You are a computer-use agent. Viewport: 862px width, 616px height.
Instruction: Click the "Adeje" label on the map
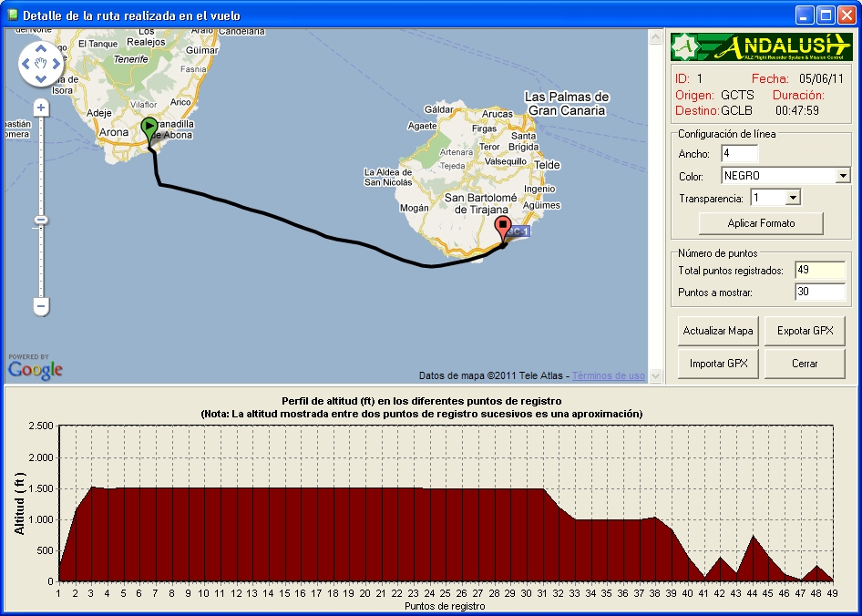(99, 113)
